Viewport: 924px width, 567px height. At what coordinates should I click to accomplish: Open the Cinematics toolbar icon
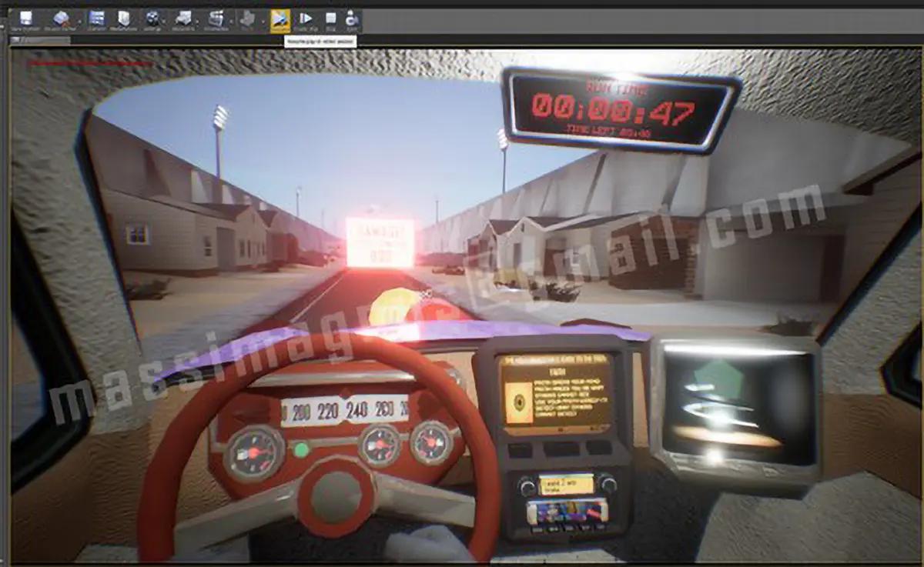[216, 19]
